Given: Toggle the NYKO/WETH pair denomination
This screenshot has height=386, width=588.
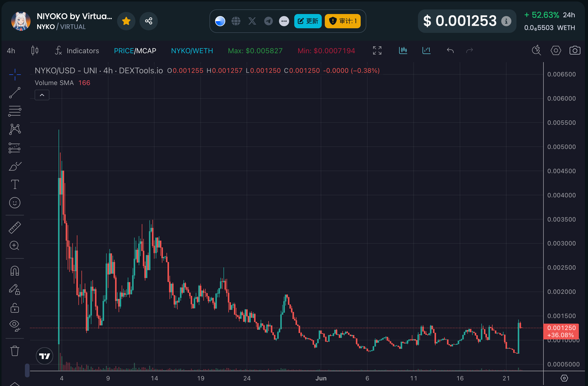Looking at the screenshot, I should click(192, 50).
